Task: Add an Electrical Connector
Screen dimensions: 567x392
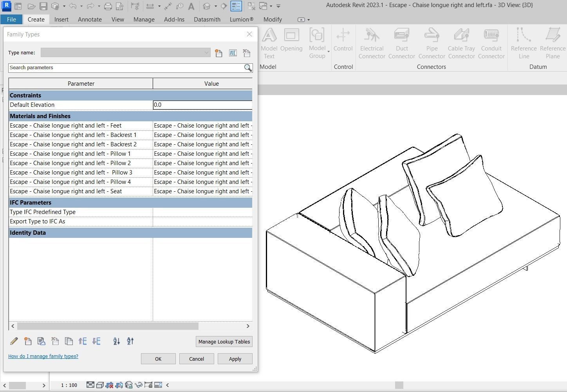Action: [372, 43]
